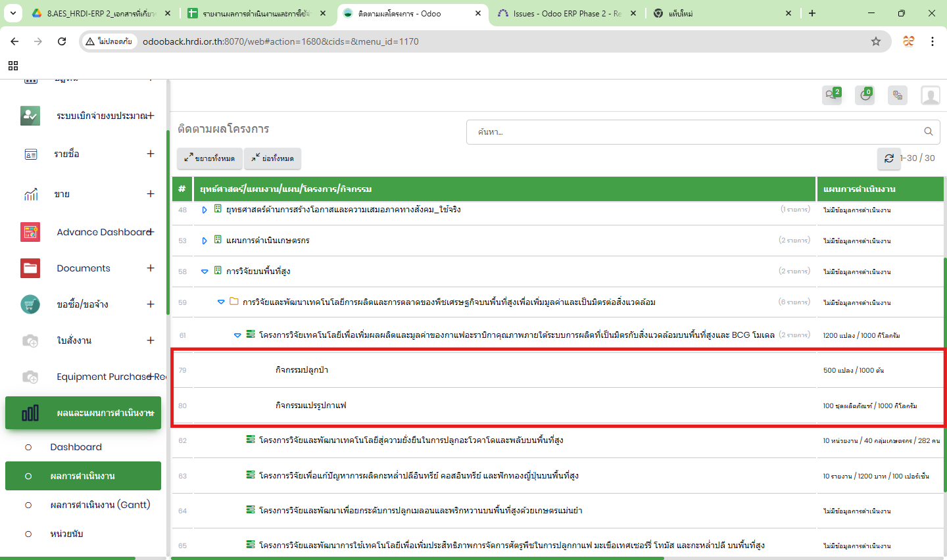Click the ย่อทั้งหมด collapse all button
Screen dimensions: 947x560
tap(272, 158)
